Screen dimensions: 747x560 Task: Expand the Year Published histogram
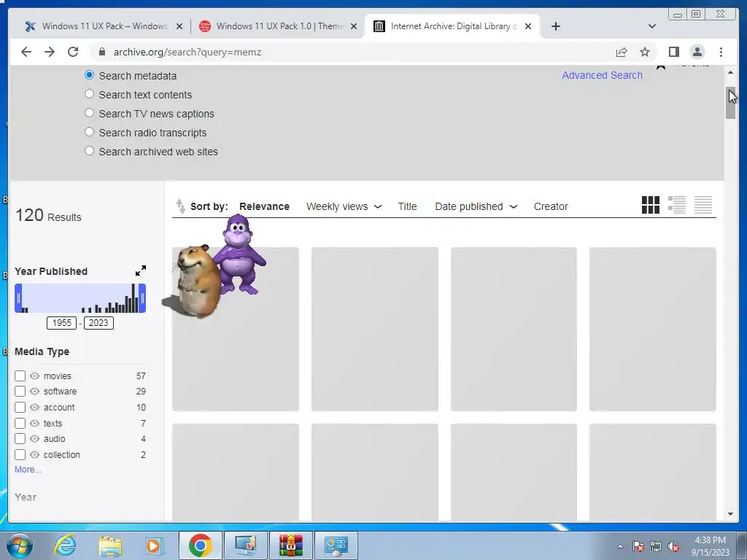[141, 271]
